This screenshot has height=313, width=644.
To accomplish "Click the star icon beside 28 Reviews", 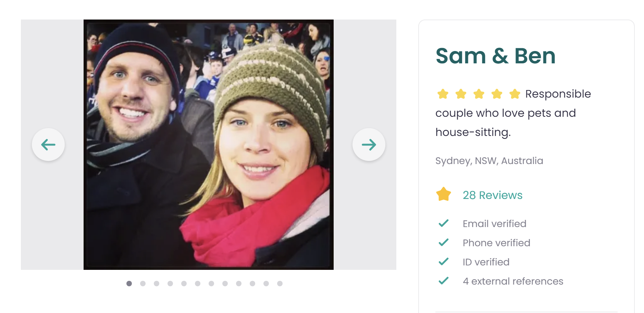I will coord(444,195).
